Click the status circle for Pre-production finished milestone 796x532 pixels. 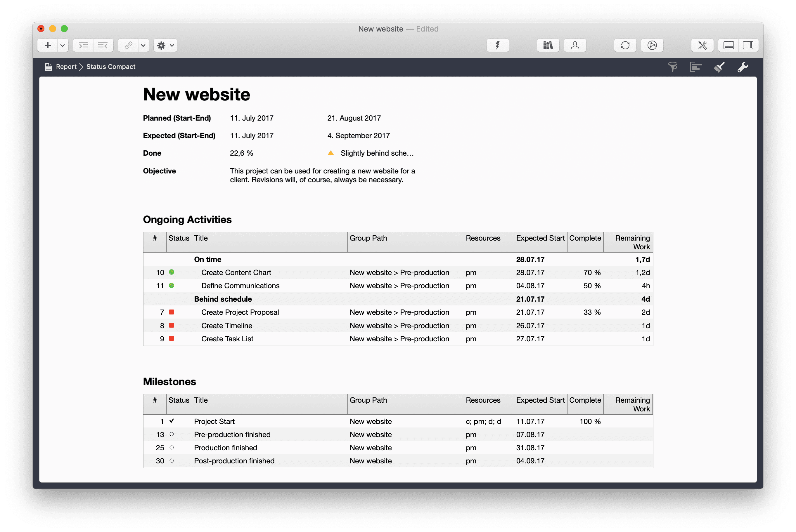(172, 434)
